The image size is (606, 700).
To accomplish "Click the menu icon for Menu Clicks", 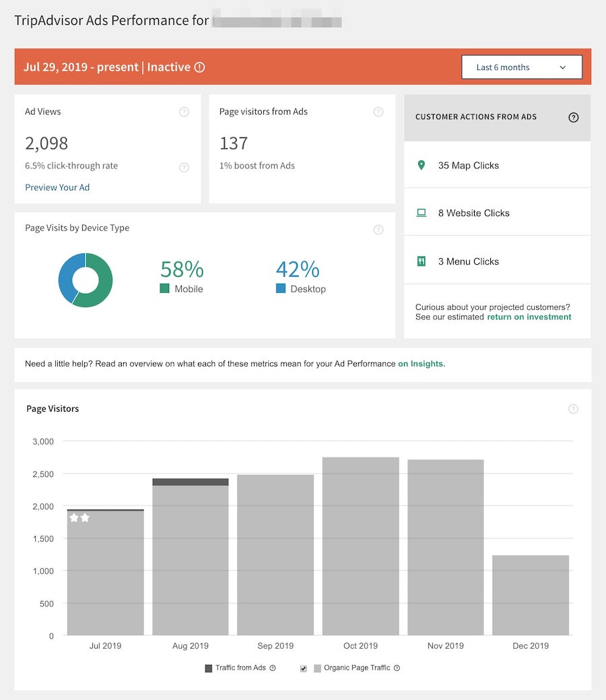I will 422,261.
